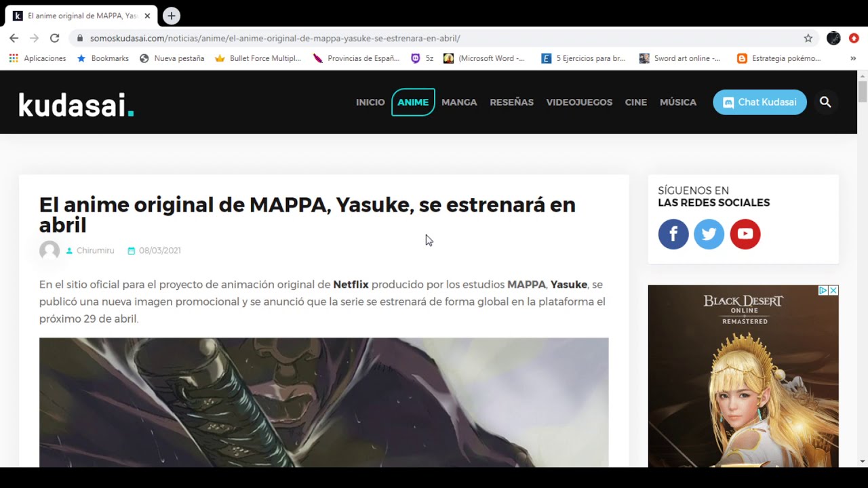
Task: Open the Twitch '5z' bookmark icon
Action: tap(414, 58)
